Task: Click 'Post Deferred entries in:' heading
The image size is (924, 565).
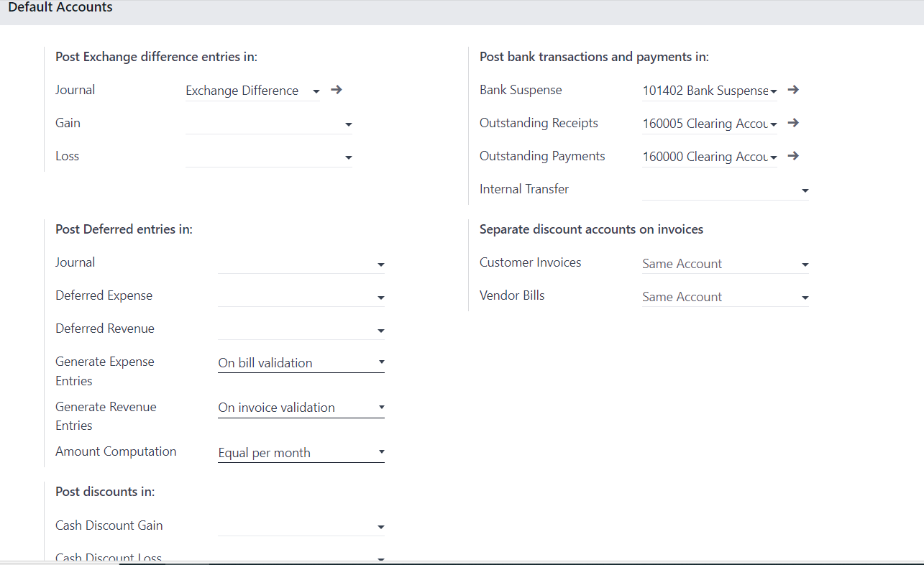Action: click(x=124, y=229)
